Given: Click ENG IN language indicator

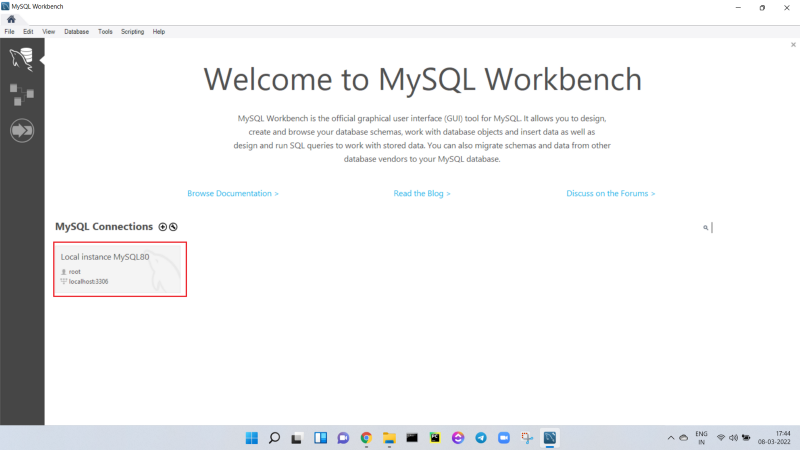Looking at the screenshot, I should pyautogui.click(x=702, y=438).
